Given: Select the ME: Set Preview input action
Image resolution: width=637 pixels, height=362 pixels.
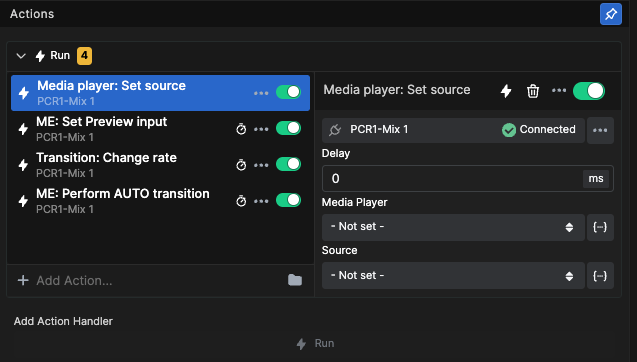Looking at the screenshot, I should 160,129.
